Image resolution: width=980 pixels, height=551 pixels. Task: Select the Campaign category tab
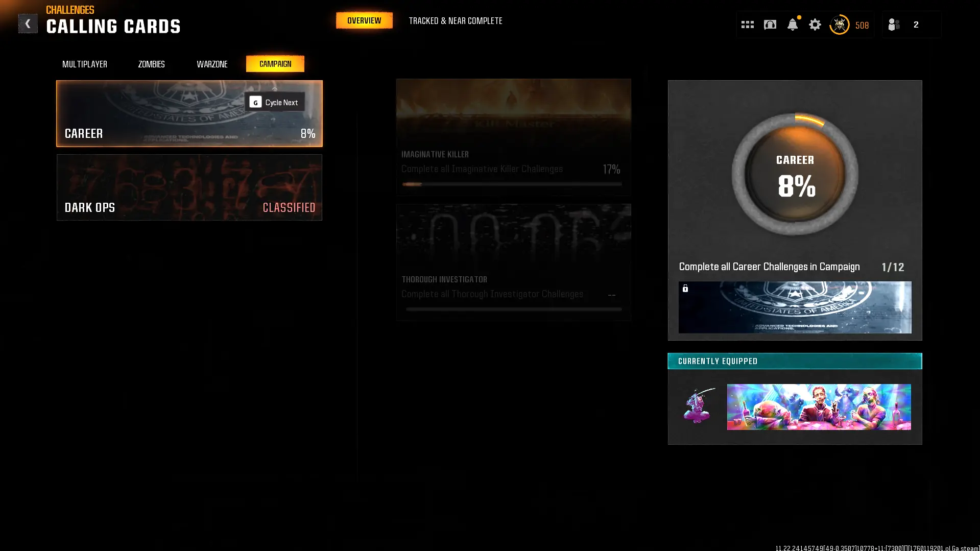[275, 64]
